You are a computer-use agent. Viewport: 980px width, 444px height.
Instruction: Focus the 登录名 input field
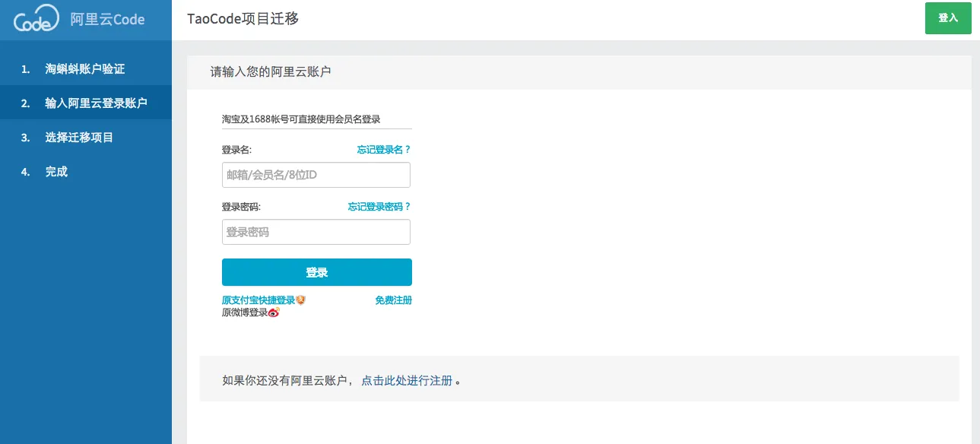point(316,175)
